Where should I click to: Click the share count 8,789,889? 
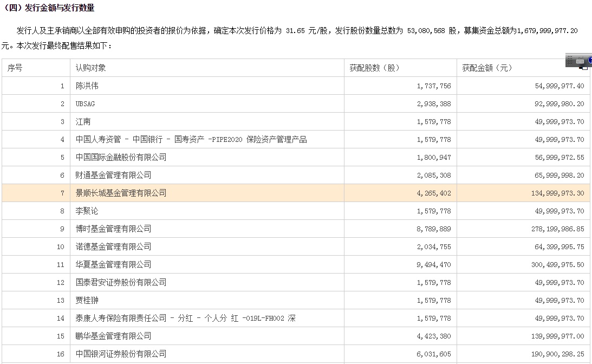click(x=434, y=229)
